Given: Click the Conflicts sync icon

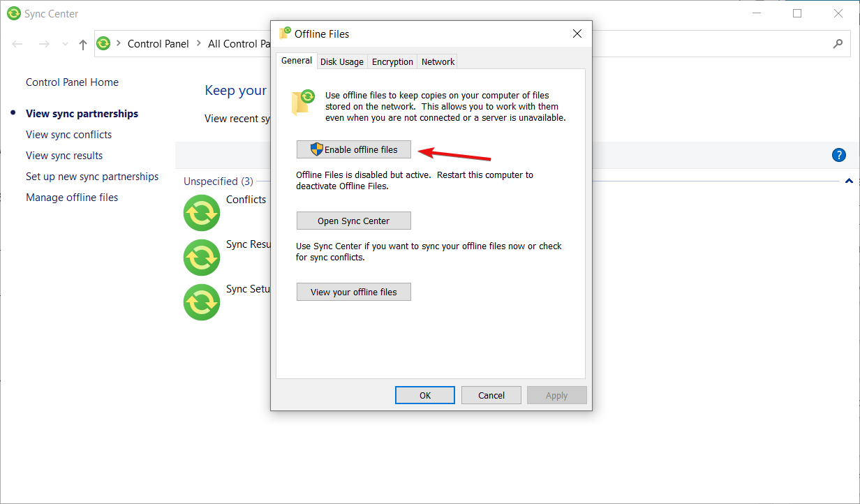Looking at the screenshot, I should (202, 212).
